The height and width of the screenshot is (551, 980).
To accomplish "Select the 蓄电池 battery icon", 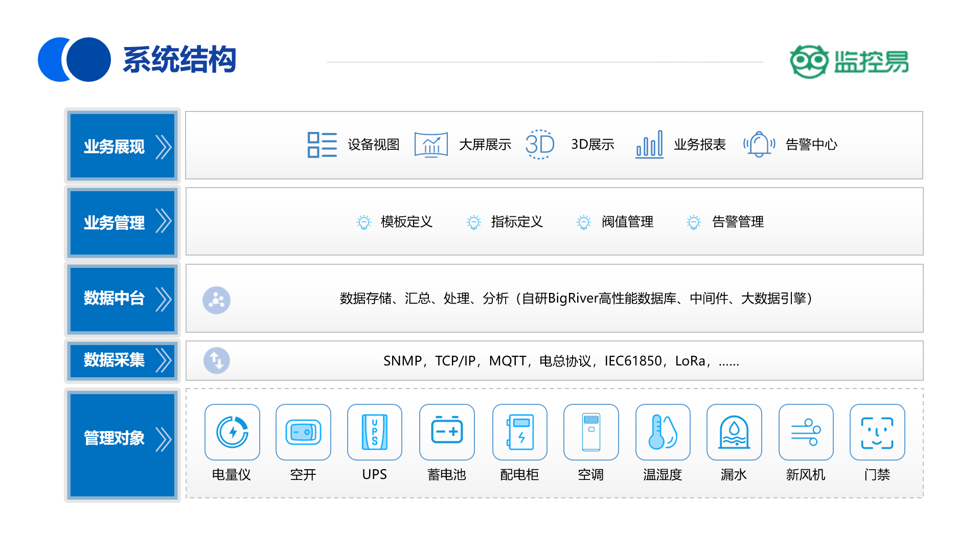I will (447, 432).
